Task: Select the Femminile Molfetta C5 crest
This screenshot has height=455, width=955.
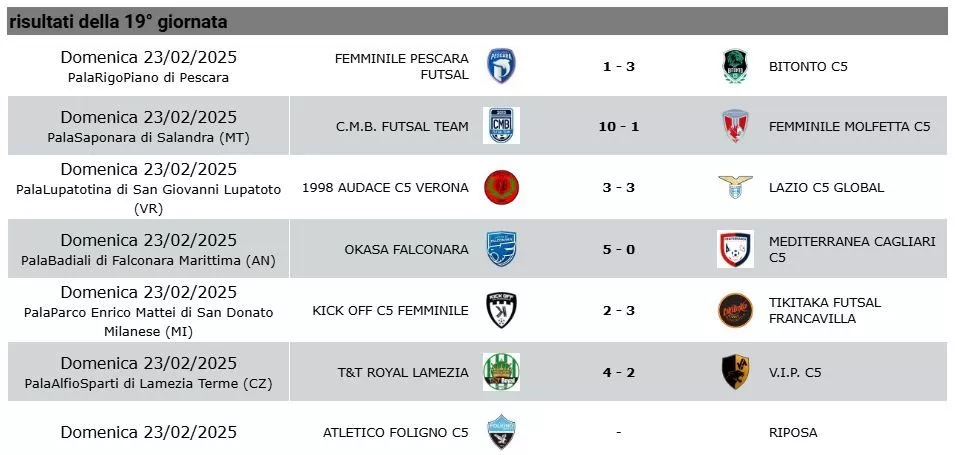Action: coord(735,125)
